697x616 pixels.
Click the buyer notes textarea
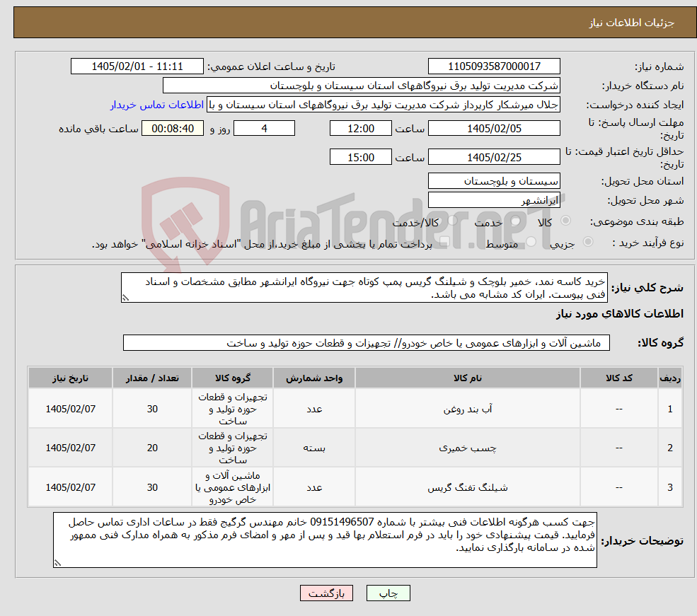point(325,540)
